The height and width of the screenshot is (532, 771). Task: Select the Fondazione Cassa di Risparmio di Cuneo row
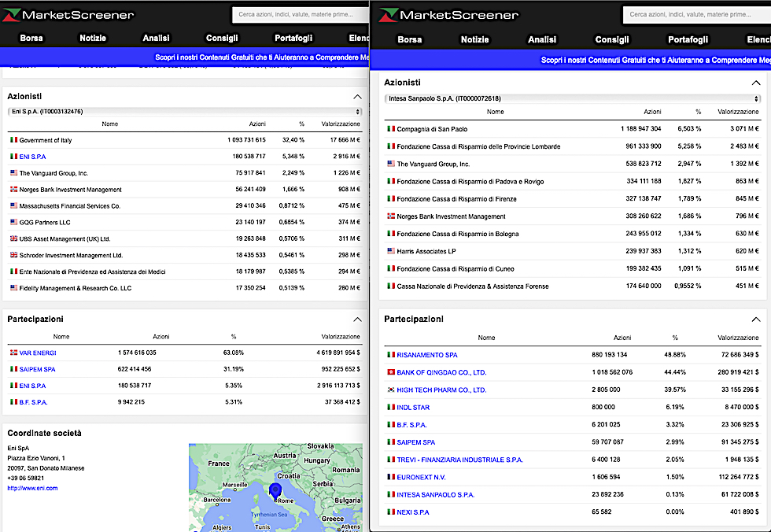click(x=573, y=269)
